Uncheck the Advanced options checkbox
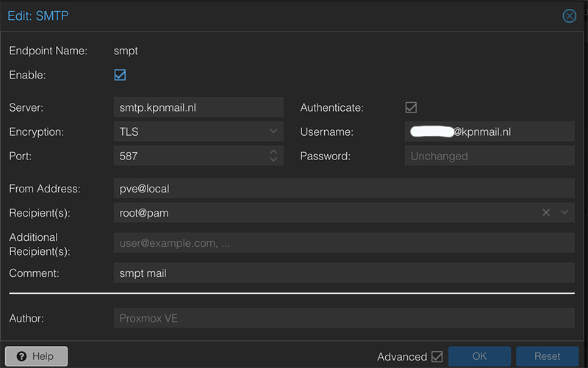Image resolution: width=588 pixels, height=368 pixels. point(437,357)
